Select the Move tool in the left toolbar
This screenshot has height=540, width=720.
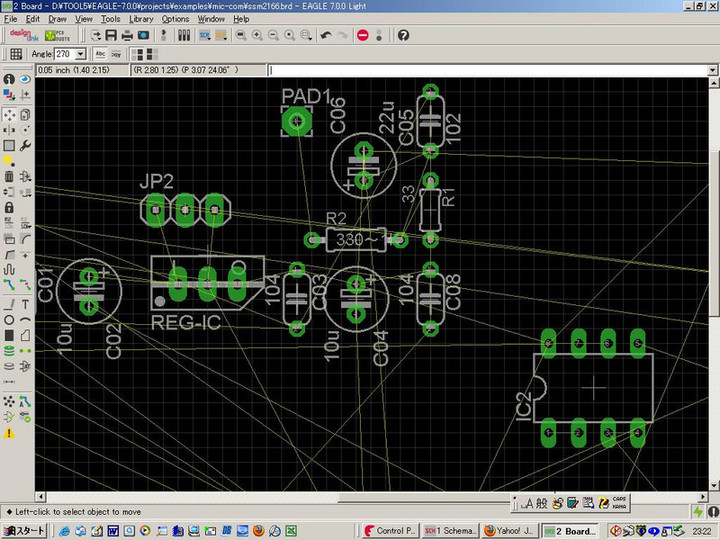9,115
